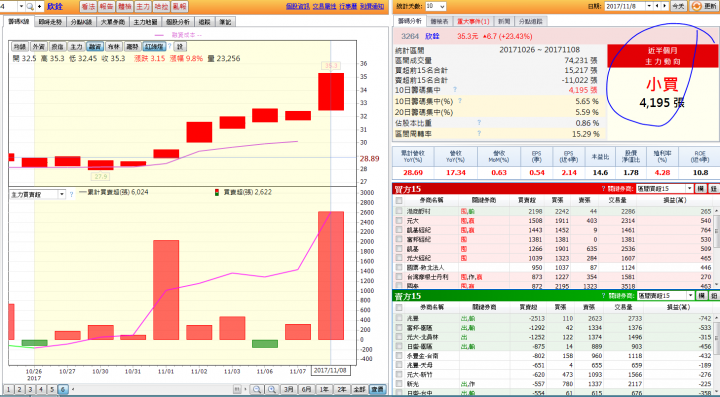The width and height of the screenshot is (720, 397).
Task: Switch to the 新聞 tab
Action: (504, 21)
